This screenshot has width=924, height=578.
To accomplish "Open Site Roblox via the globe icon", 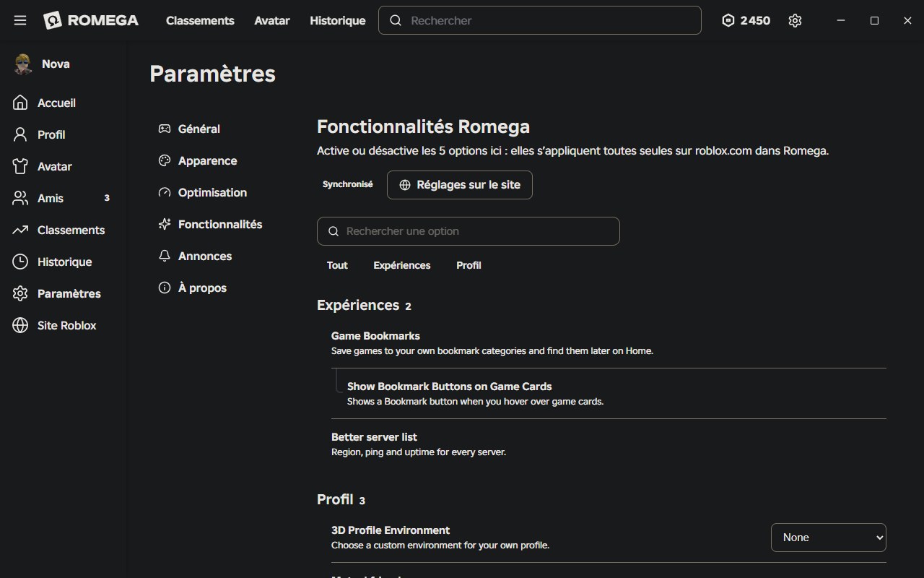I will click(x=20, y=325).
